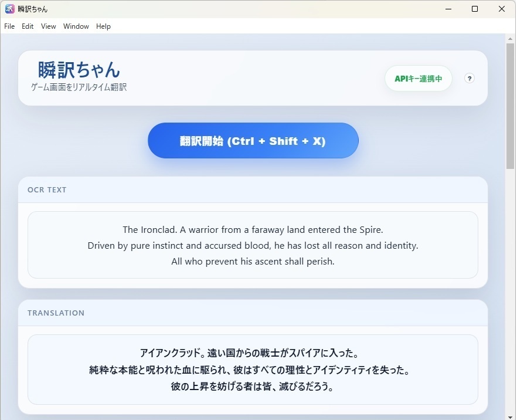
Task: Click the 瞬訳ちゃん taskbar window title text
Action: point(32,8)
